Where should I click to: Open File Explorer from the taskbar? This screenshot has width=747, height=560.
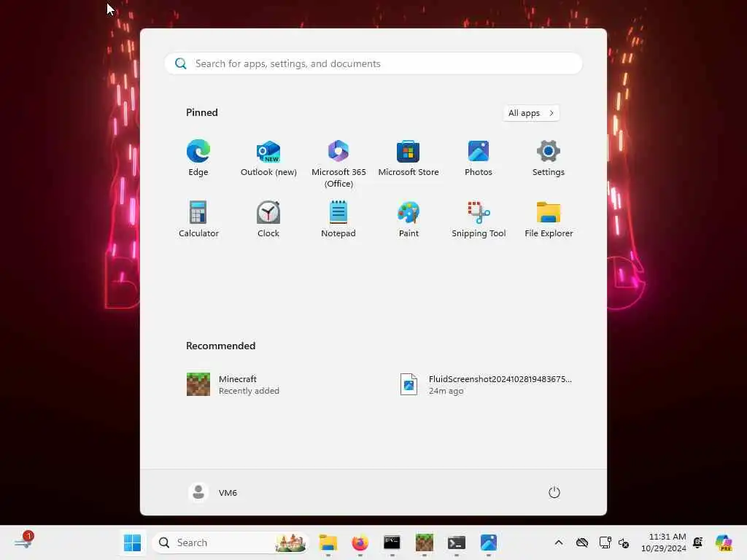tap(328, 542)
